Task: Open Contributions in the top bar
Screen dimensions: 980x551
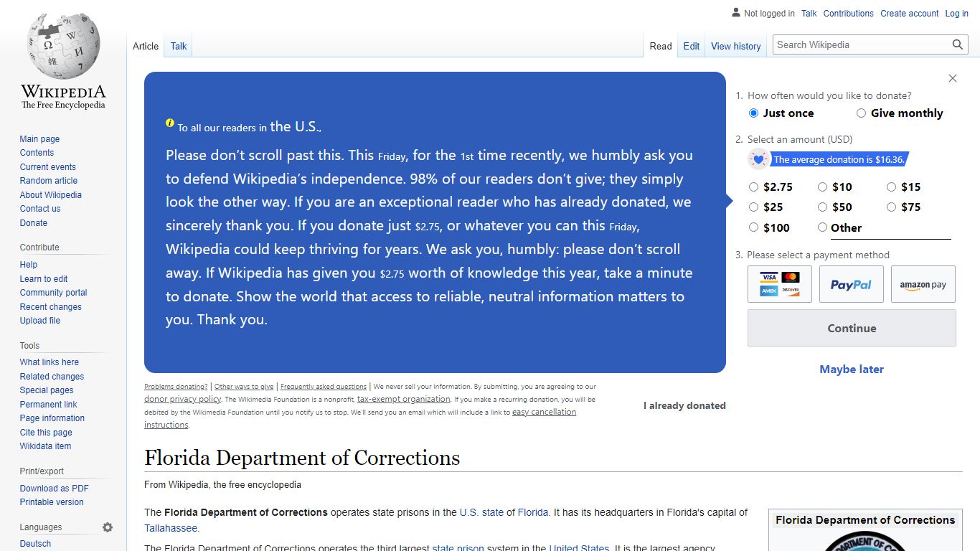Action: [849, 14]
